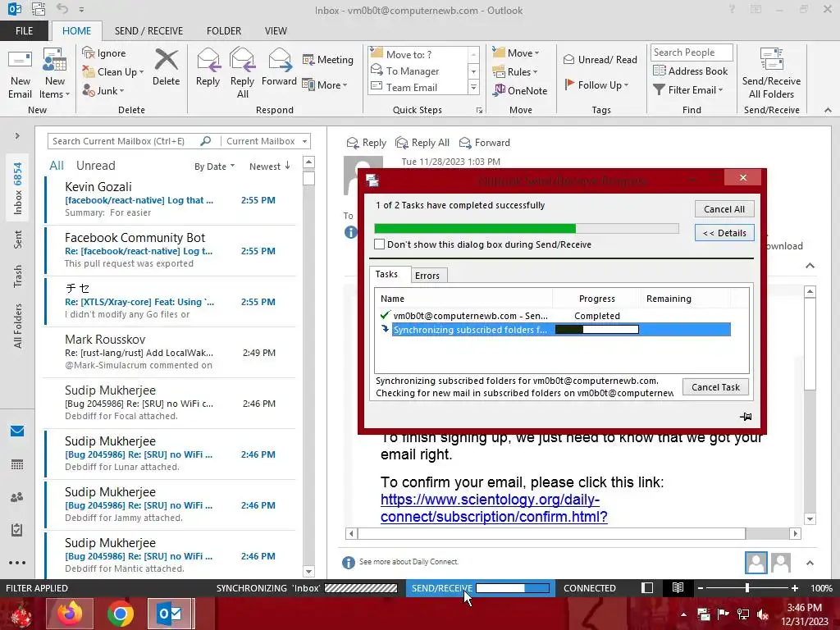Switch to the Errors tab in dialog
Screen dimensions: 840x630
click(427, 276)
